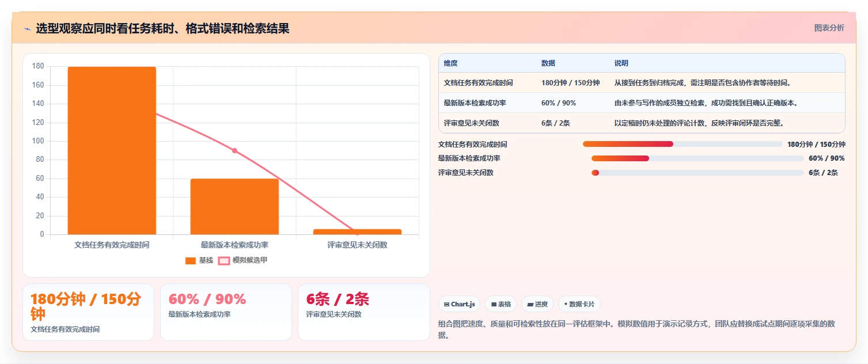Image resolution: width=868 pixels, height=364 pixels.
Task: Click the 文档任务有效完成时间 x-axis label
Action: tap(112, 245)
